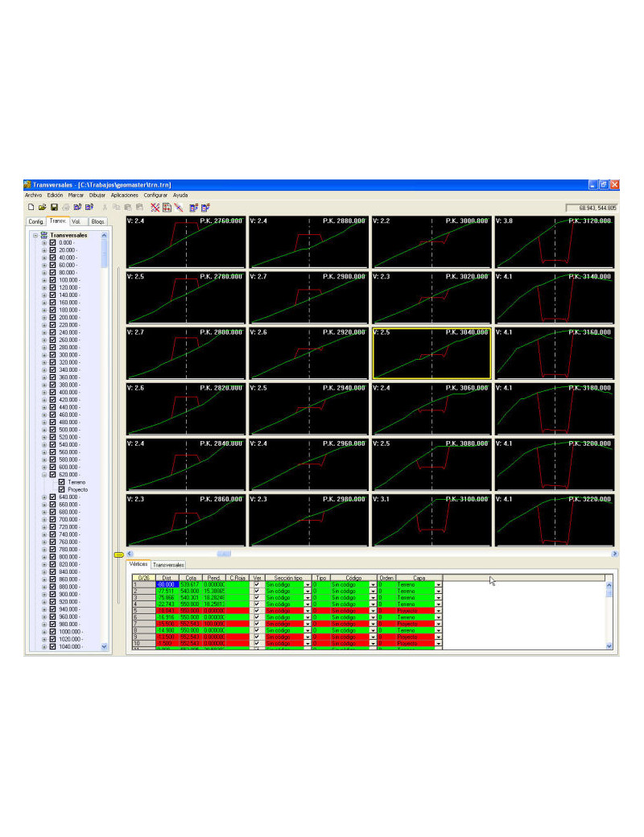Viewport: 644px width, 837px height.
Task: Select the P.K. 3120.000 cross-section thumbnail
Action: coord(555,242)
